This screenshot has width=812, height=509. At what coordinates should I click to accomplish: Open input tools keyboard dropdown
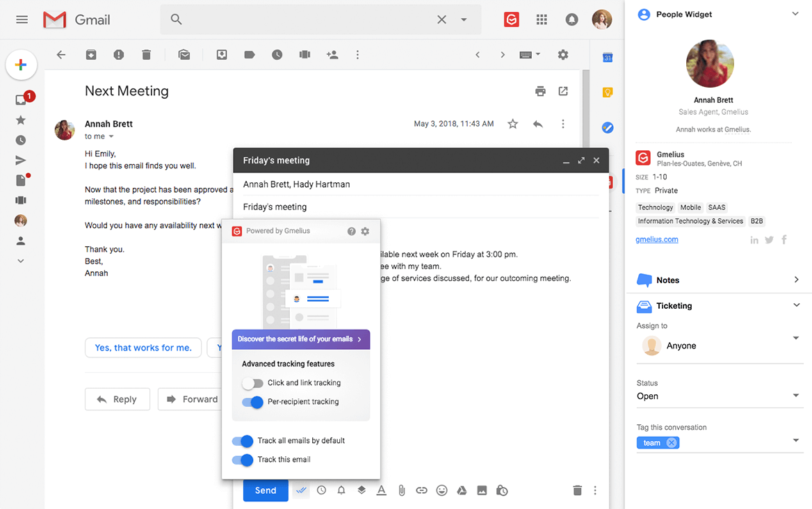click(x=530, y=54)
